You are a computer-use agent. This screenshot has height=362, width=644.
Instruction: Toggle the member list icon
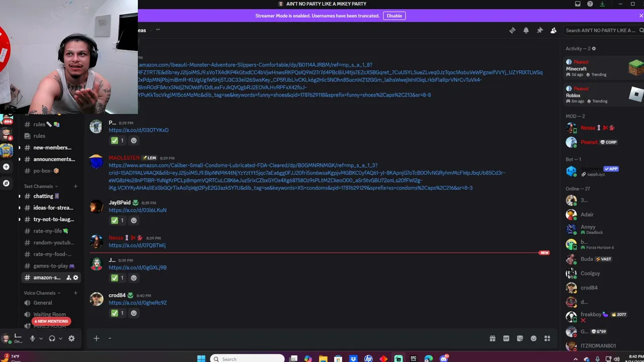pos(553,30)
